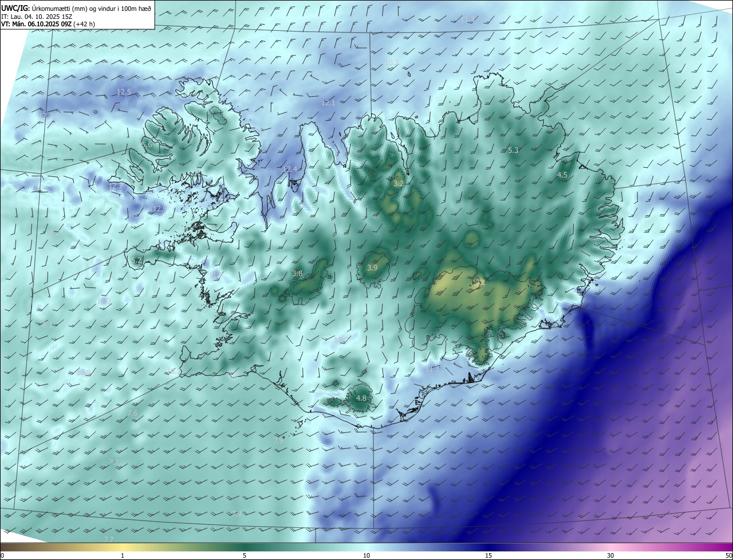The height and width of the screenshot is (560, 733).
Task: Click the 12.1 value label on the map
Action: (328, 103)
